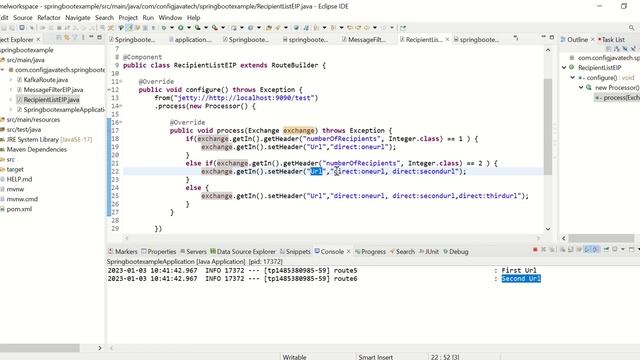Open the Window menu
This screenshot has height=360, width=640.
(170, 18)
